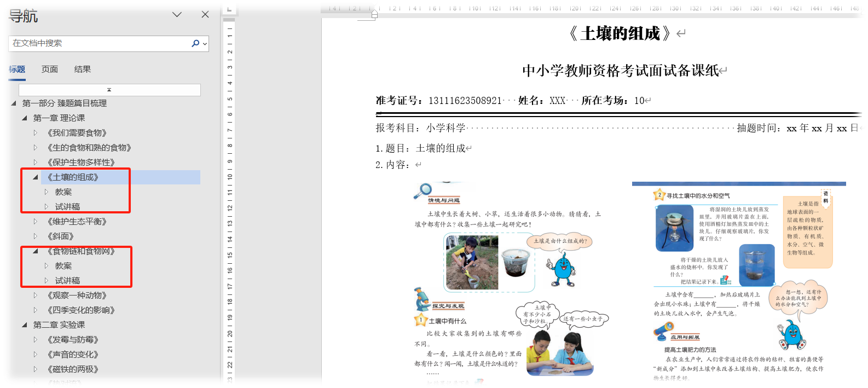Viewport: 868px width, 388px height.
Task: Select the 标题 tab
Action: pos(17,69)
